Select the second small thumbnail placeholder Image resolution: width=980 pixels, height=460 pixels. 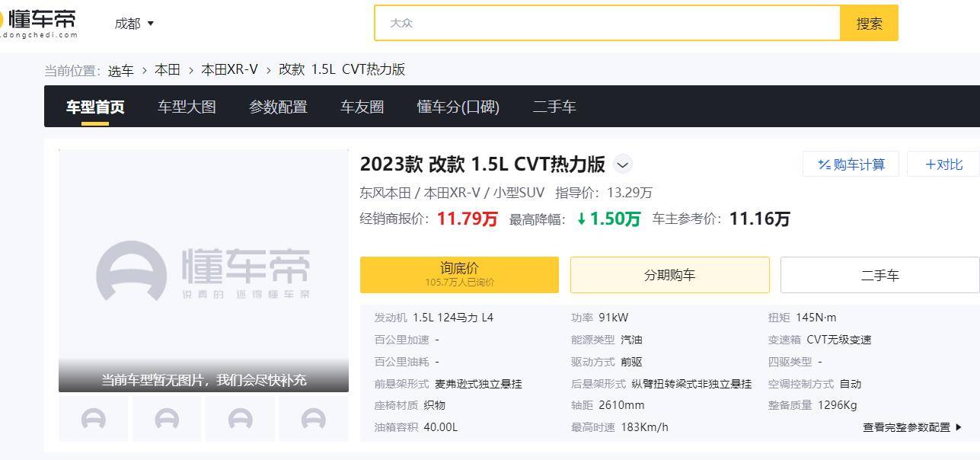coord(167,419)
